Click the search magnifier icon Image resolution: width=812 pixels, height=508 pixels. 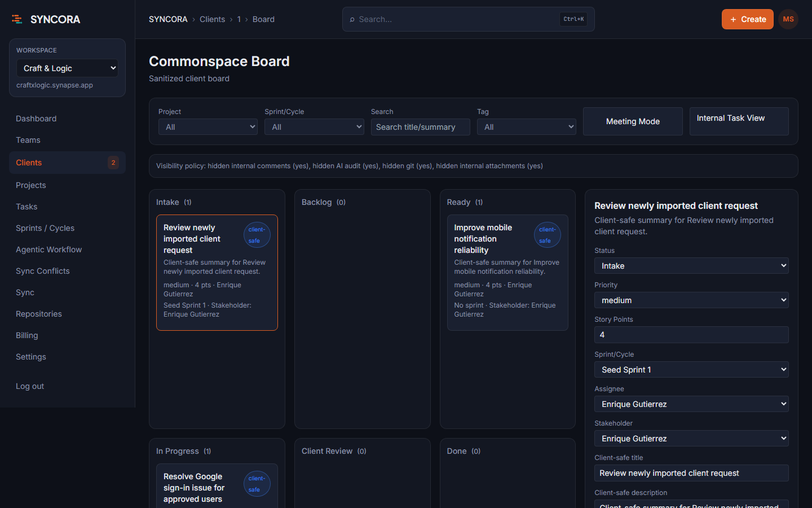pos(352,19)
